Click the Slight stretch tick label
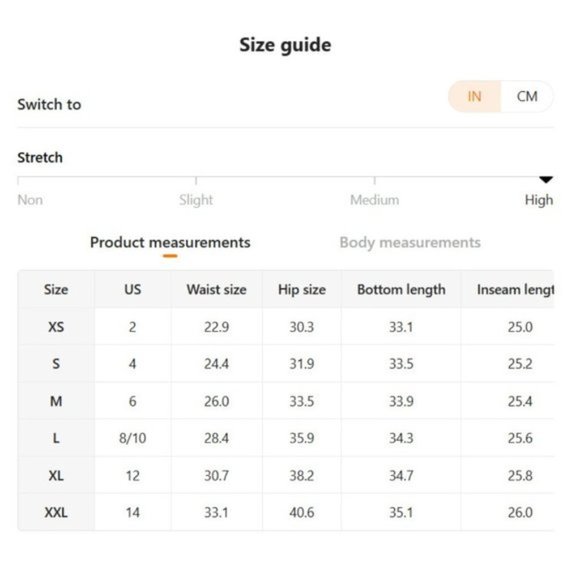580x580 pixels. tap(196, 200)
